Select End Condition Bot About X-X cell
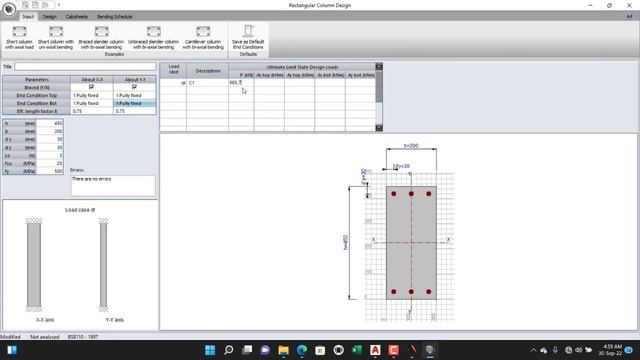The image size is (640, 360). click(92, 103)
